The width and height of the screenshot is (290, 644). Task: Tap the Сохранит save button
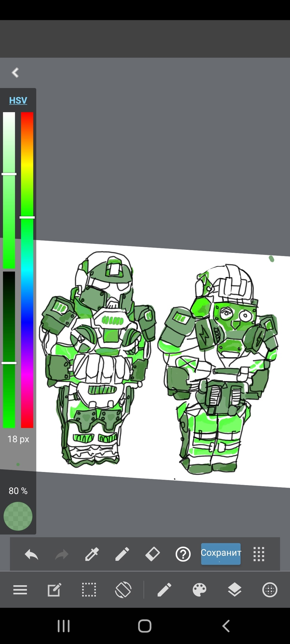pyautogui.click(x=221, y=554)
